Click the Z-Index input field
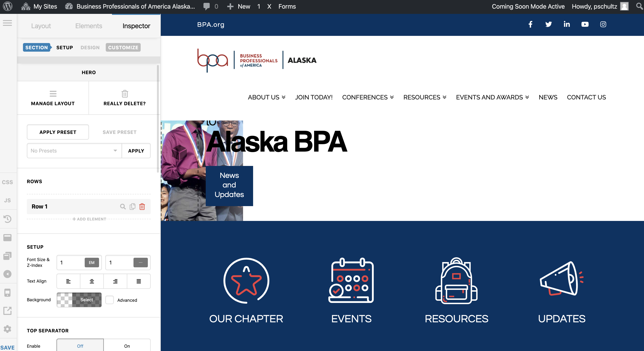Image resolution: width=644 pixels, height=351 pixels. click(120, 263)
